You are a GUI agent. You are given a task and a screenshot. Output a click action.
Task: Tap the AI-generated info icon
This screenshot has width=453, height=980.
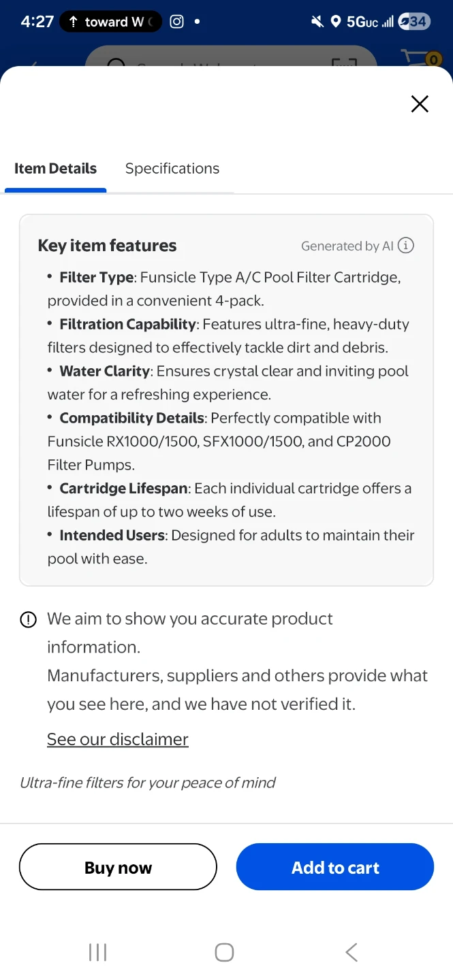pos(406,246)
